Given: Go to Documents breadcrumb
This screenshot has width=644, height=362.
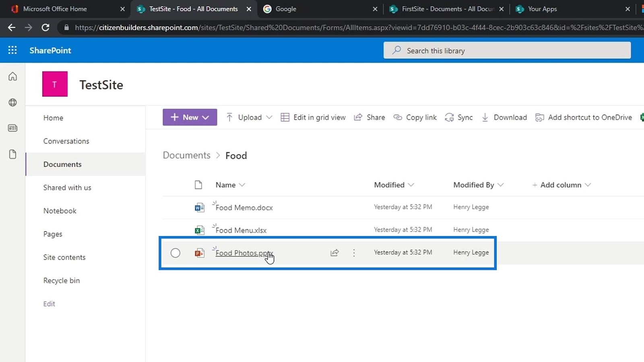Looking at the screenshot, I should pos(186,155).
